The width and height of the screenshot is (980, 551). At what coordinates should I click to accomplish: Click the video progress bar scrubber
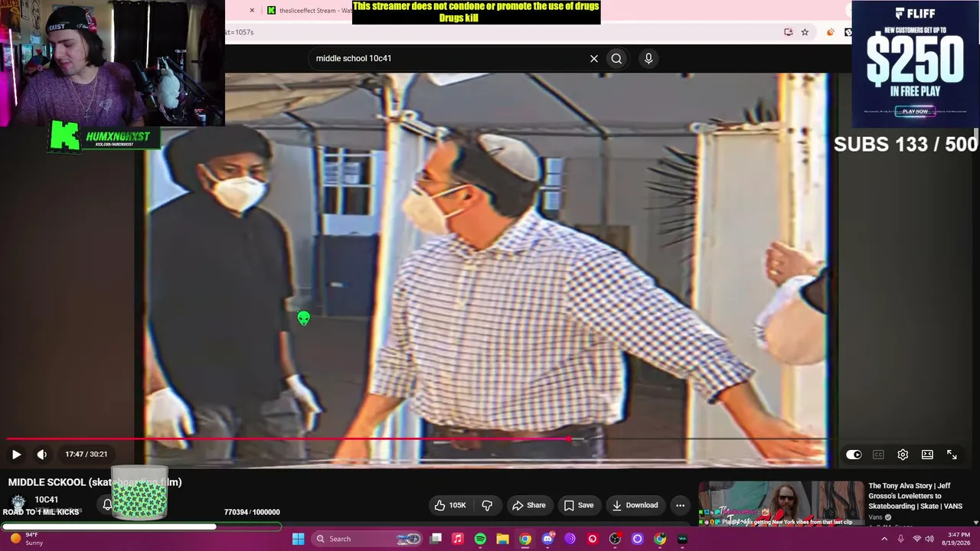[569, 439]
